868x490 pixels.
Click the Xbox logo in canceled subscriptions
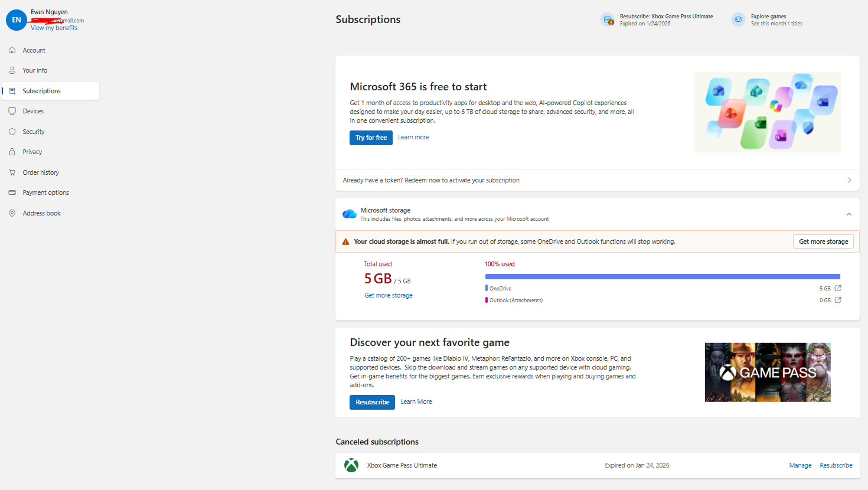pyautogui.click(x=351, y=465)
